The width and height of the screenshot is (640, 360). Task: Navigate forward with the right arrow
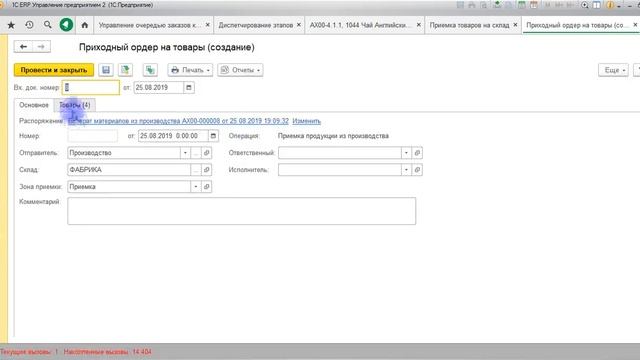[41, 47]
